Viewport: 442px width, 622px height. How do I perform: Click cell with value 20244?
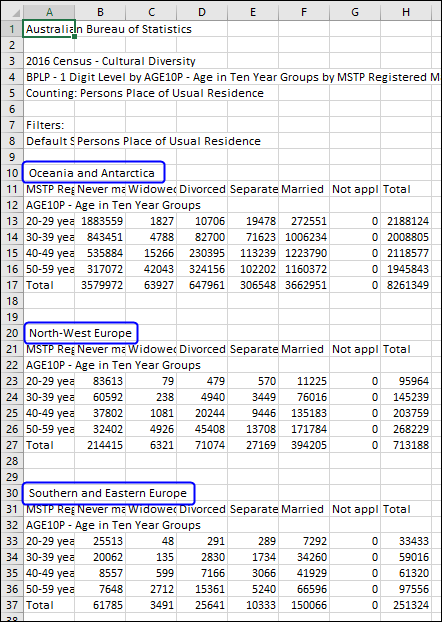(202, 413)
